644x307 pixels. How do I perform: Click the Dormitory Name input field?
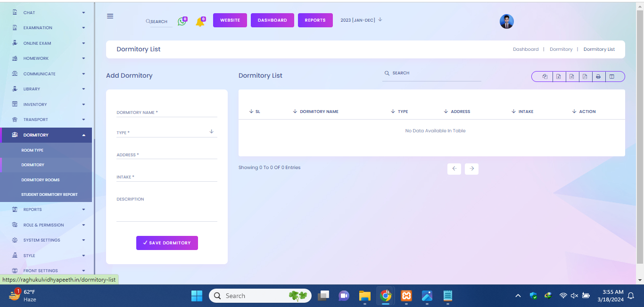click(x=166, y=113)
